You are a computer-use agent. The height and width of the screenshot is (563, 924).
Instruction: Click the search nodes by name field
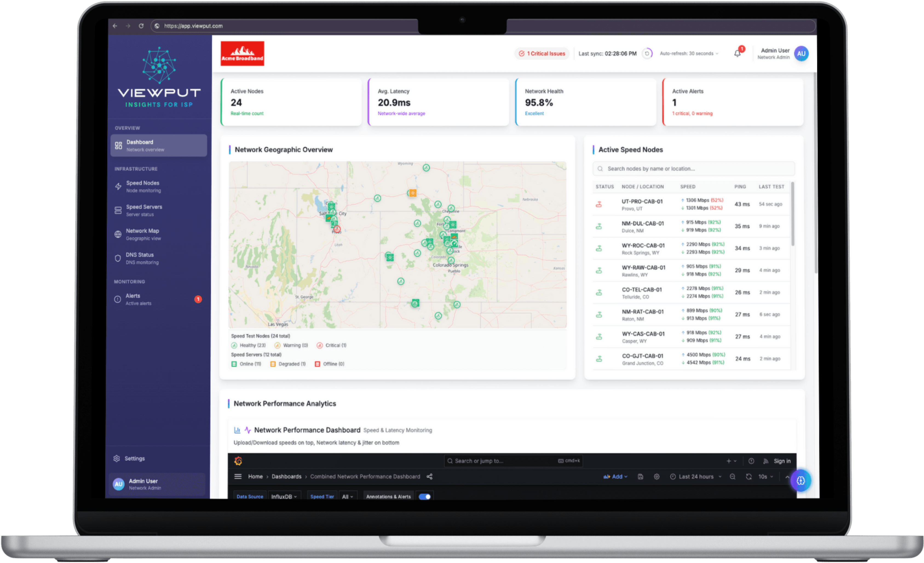(x=694, y=169)
